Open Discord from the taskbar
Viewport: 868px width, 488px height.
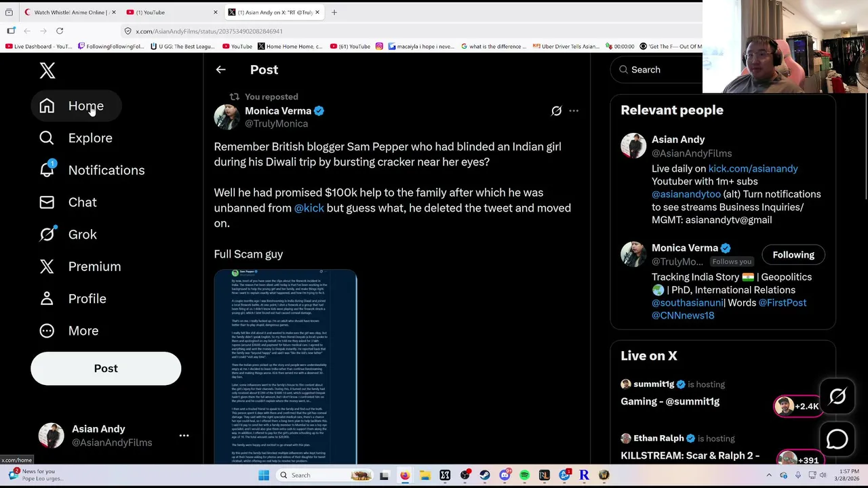(505, 475)
